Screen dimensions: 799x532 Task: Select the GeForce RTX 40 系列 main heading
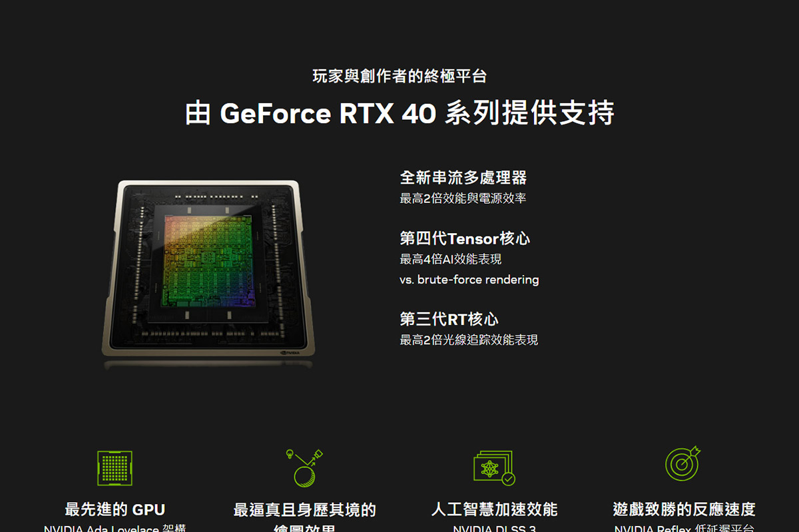pyautogui.click(x=400, y=113)
